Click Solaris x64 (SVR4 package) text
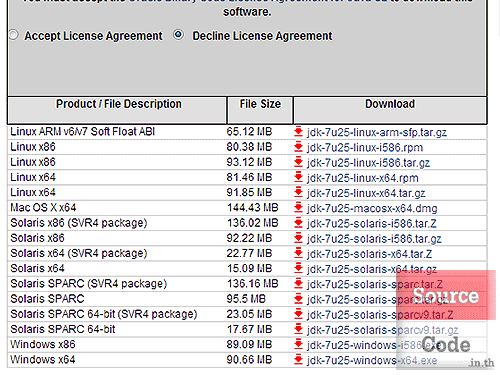The height and width of the screenshot is (375, 500). pos(79,253)
